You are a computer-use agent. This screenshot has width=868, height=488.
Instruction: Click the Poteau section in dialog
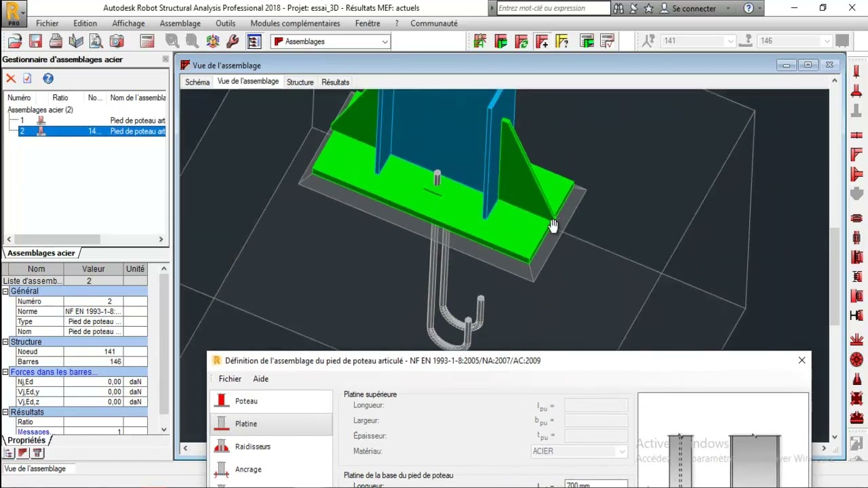(x=246, y=401)
